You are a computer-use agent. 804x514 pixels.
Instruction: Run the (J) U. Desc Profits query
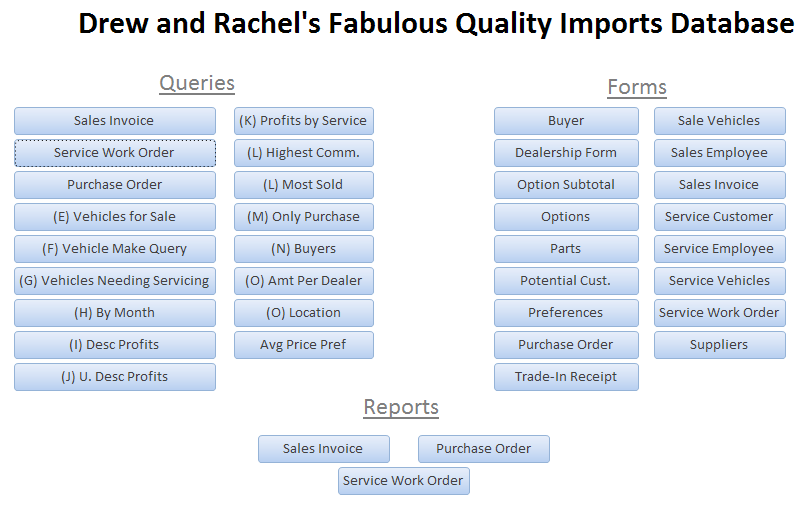114,377
